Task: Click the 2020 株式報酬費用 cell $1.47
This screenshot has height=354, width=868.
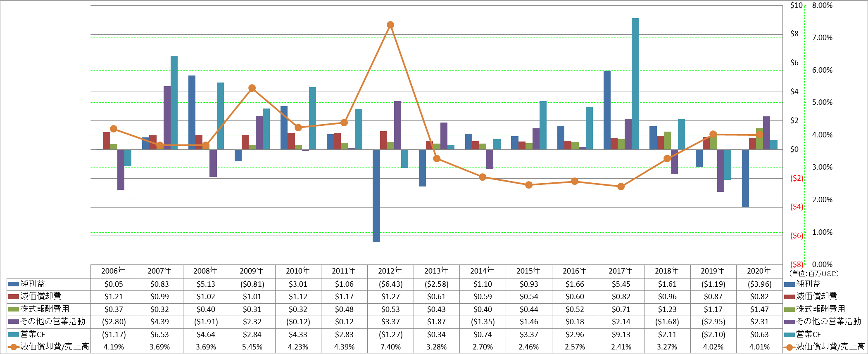Action: 759,309
